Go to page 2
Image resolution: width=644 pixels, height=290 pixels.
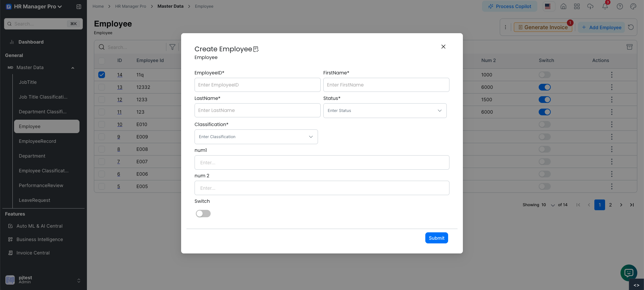[610, 205]
